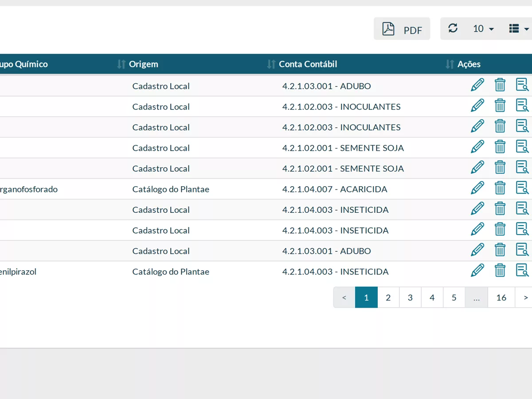Jump to page 3 of results
The width and height of the screenshot is (532, 399).
(410, 297)
